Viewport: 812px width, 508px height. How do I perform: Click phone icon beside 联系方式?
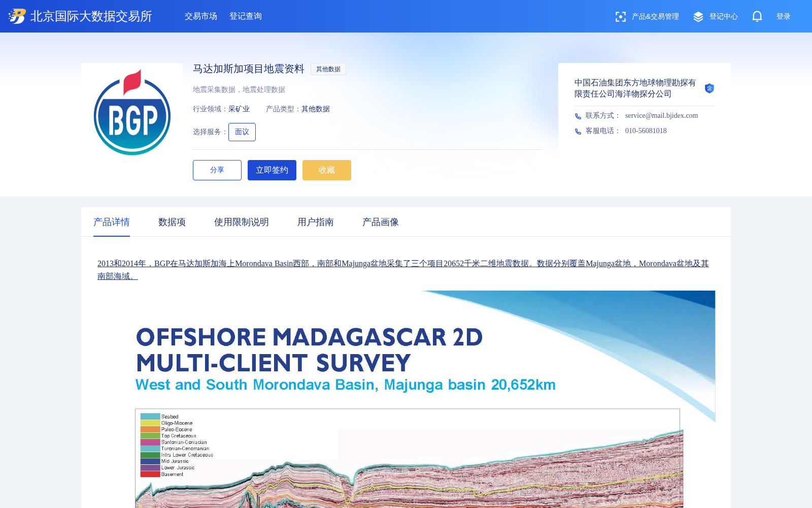pos(578,116)
